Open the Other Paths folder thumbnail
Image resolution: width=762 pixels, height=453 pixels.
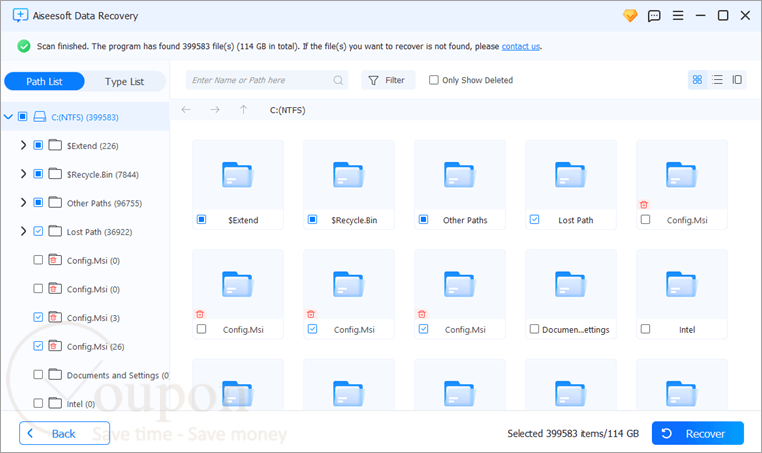460,175
